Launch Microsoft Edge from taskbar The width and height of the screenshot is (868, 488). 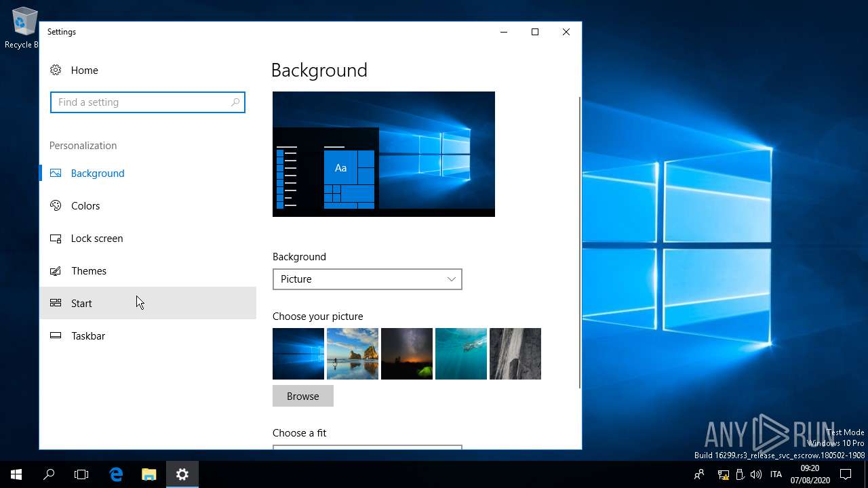[x=116, y=474]
